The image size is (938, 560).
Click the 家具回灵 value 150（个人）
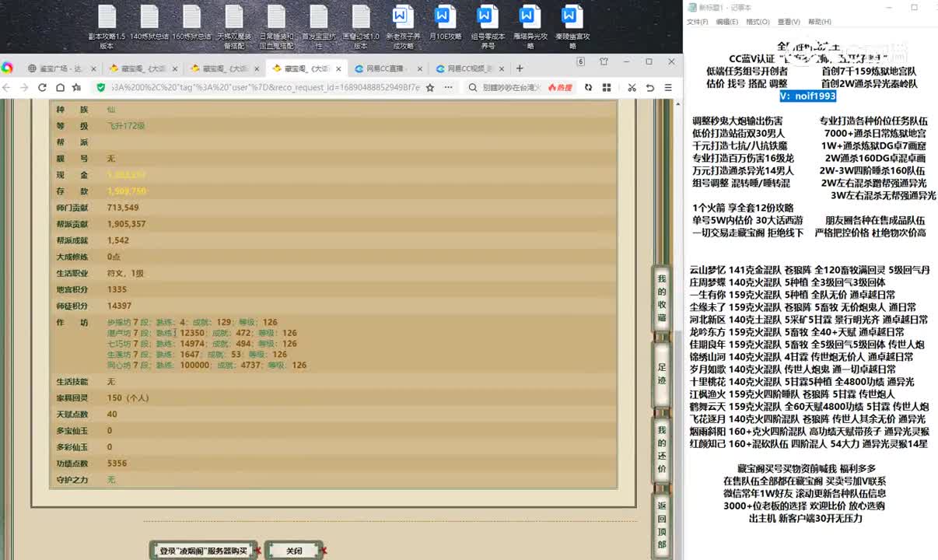coord(128,398)
